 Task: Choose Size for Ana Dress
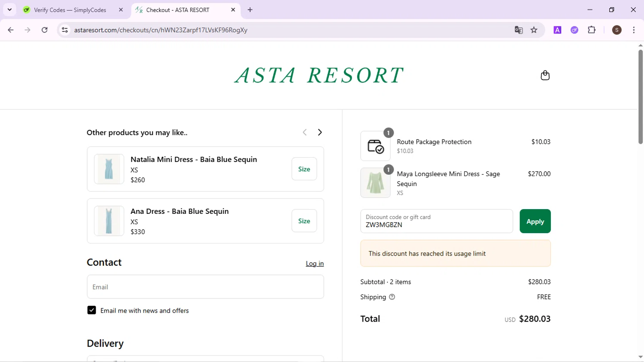(304, 221)
